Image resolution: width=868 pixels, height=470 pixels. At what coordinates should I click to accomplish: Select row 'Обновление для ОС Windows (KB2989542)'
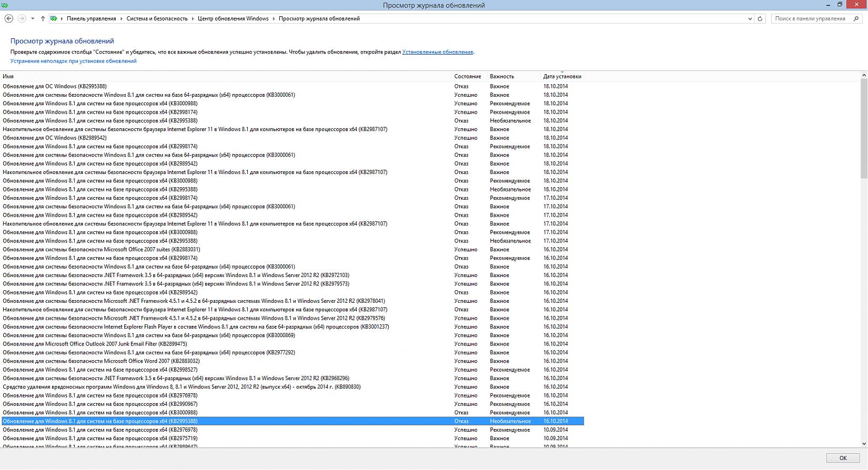(x=292, y=138)
